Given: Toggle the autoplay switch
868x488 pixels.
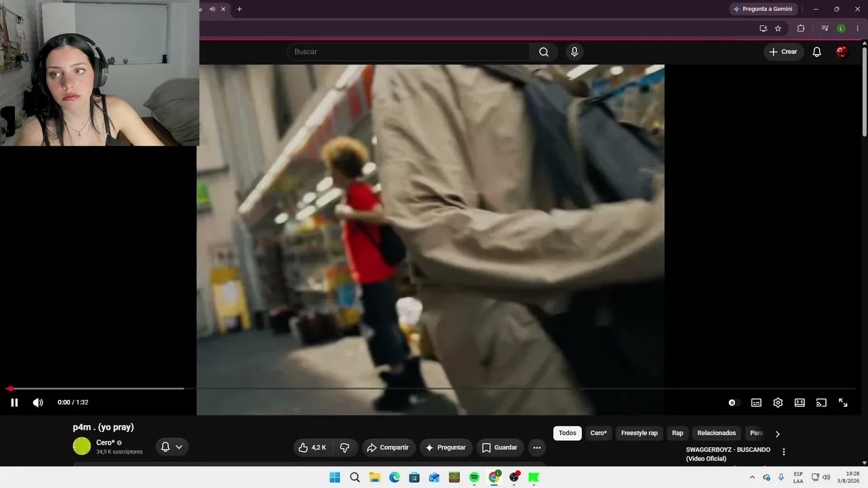Looking at the screenshot, I should pyautogui.click(x=732, y=403).
